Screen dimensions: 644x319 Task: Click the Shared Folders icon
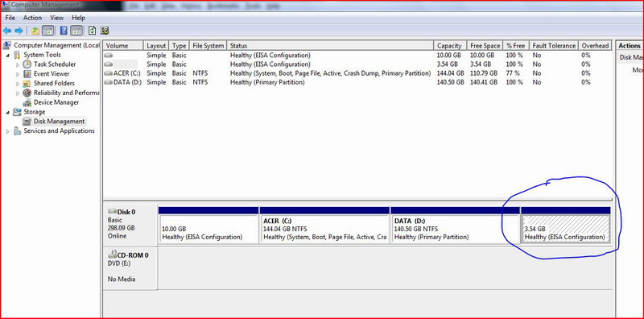pyautogui.click(x=27, y=83)
